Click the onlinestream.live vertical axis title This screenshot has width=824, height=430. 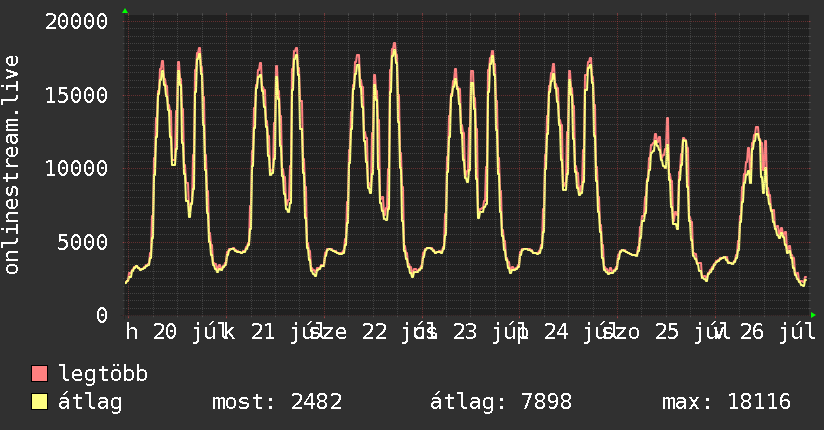click(x=11, y=165)
